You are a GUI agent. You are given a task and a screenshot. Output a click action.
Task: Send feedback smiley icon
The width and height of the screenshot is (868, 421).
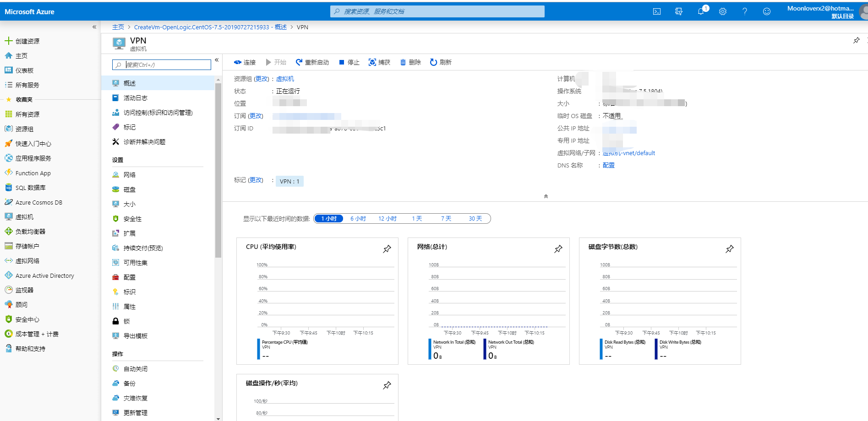[767, 11]
